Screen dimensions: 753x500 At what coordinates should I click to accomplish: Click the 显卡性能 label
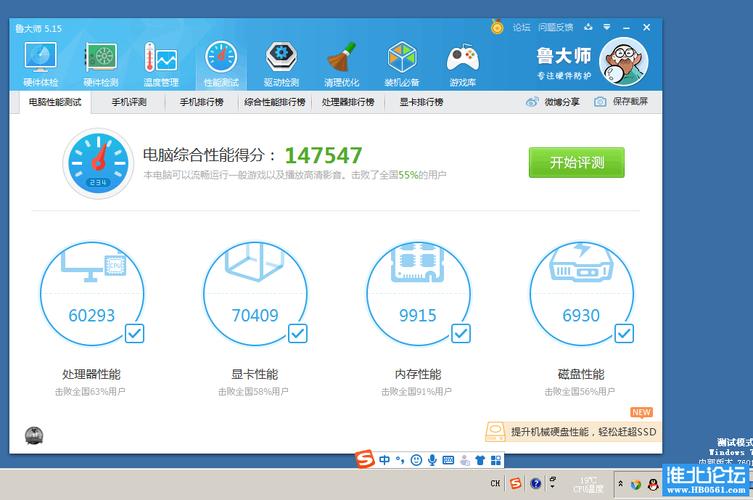pos(255,374)
